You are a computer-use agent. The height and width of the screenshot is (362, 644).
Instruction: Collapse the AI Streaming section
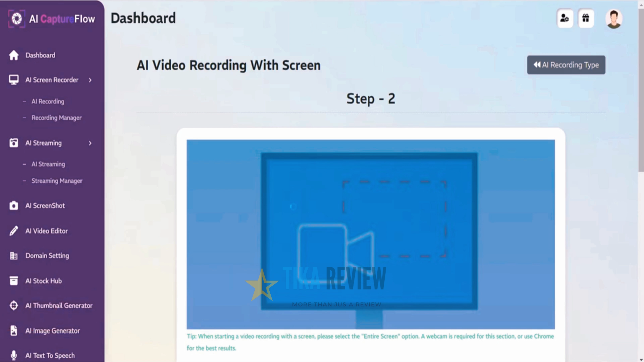point(90,143)
